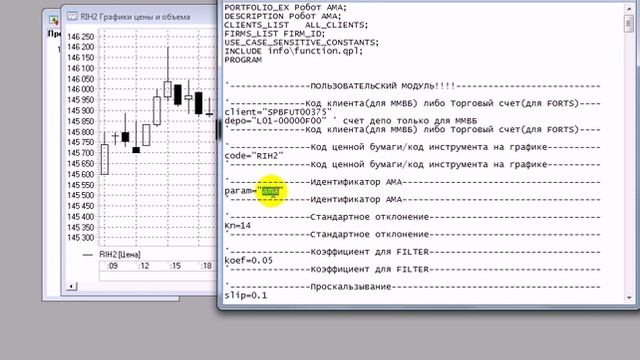Viewport: 640px width, 360px height.
Task: Click the 'счет депо только для ММВБ' comment
Action: coord(410,121)
